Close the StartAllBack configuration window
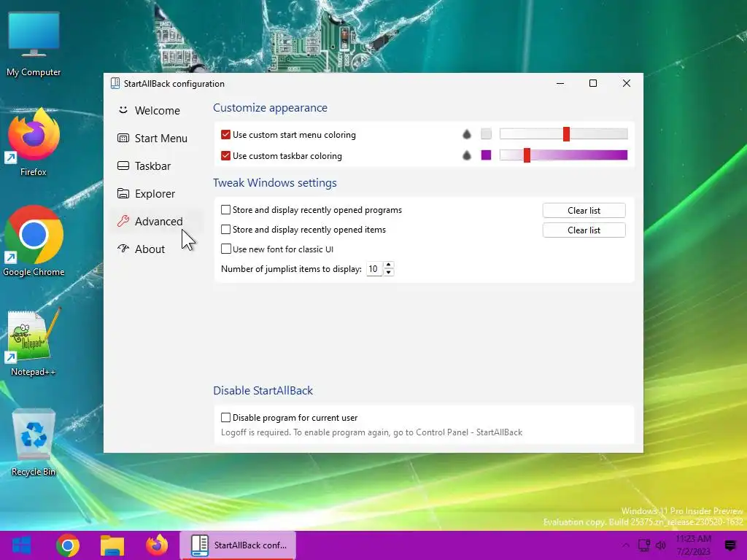The height and width of the screenshot is (560, 747). tap(627, 83)
